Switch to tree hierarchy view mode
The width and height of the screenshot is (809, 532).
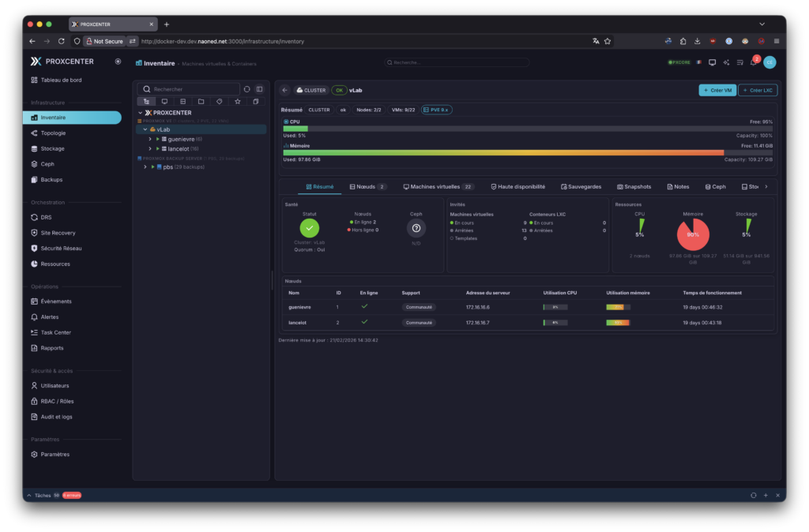[146, 102]
